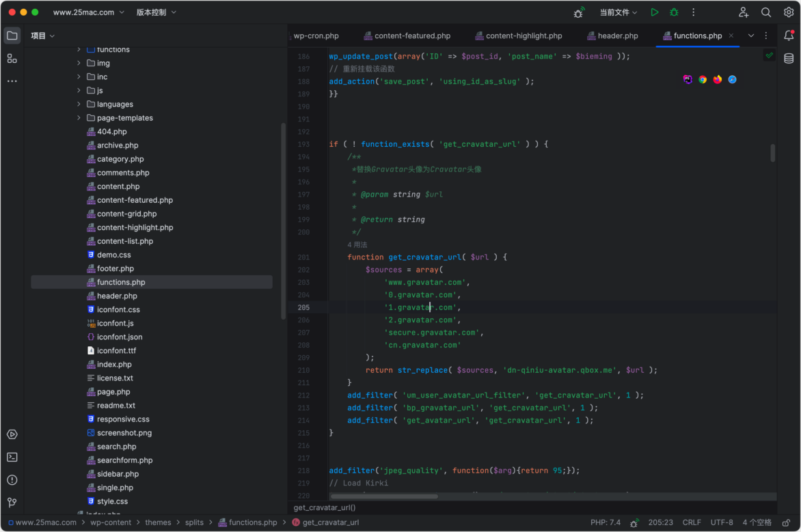Image resolution: width=801 pixels, height=532 pixels.
Task: Open the Git version control tool window
Action: pyautogui.click(x=12, y=503)
